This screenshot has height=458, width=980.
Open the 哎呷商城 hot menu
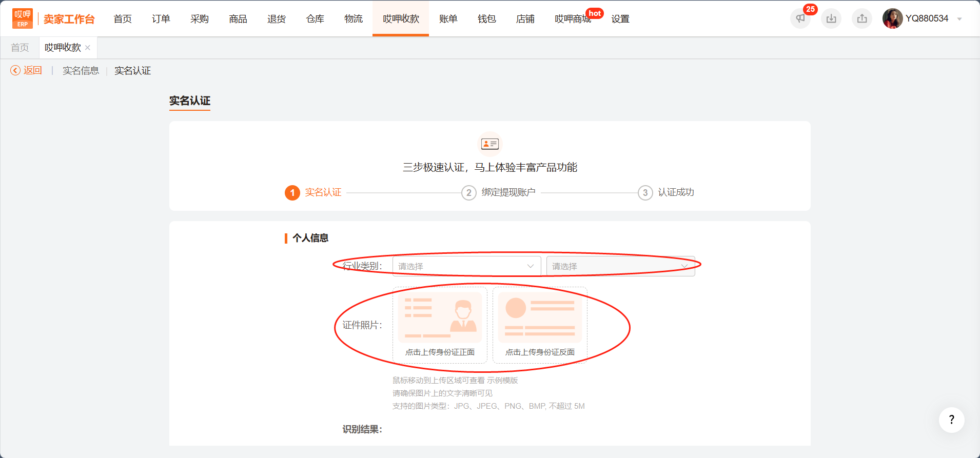[573, 19]
